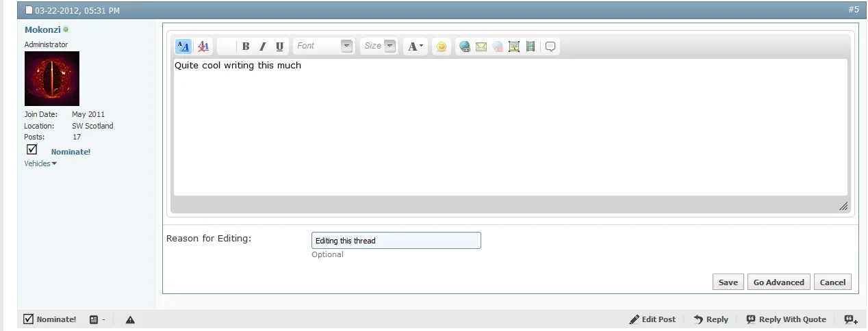This screenshot has width=868, height=331.
Task: Click the Nominate! link in the sidebar
Action: coord(71,152)
